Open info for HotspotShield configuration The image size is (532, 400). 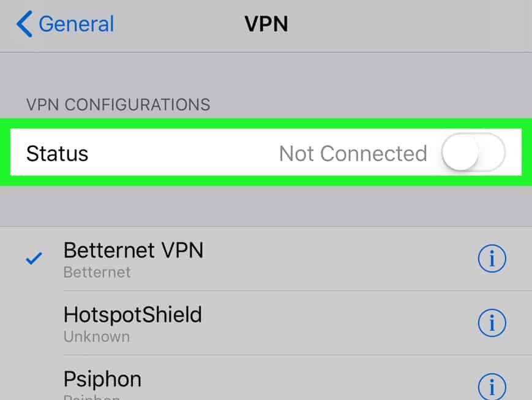(x=492, y=323)
